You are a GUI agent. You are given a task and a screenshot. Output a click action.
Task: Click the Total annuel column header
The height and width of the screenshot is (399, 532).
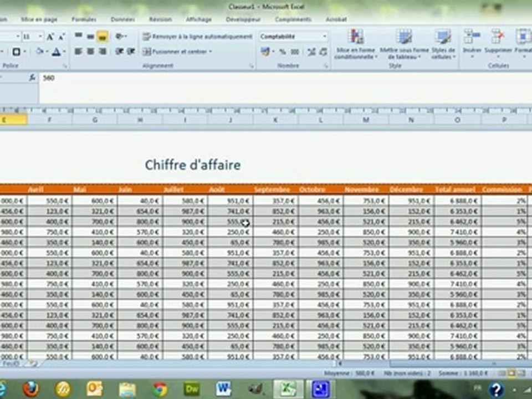click(x=456, y=190)
